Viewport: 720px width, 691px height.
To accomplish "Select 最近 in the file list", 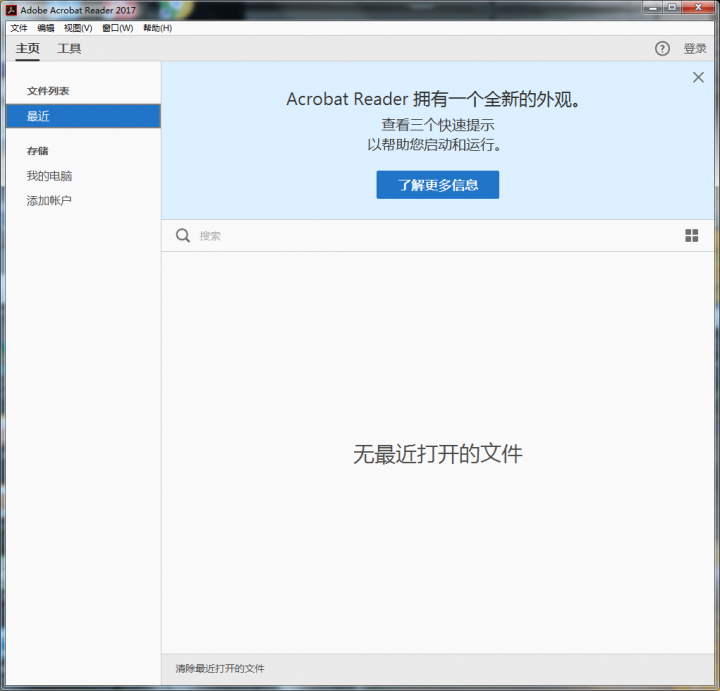I will [x=83, y=116].
